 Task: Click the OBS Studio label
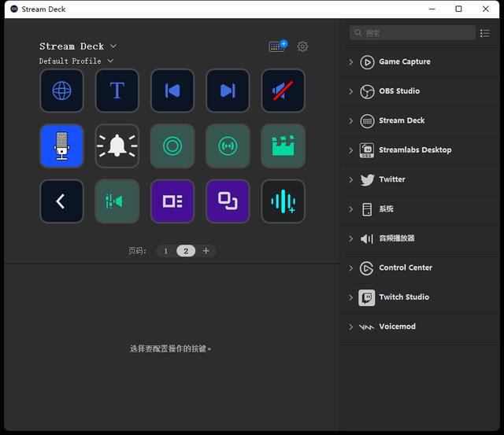click(399, 91)
